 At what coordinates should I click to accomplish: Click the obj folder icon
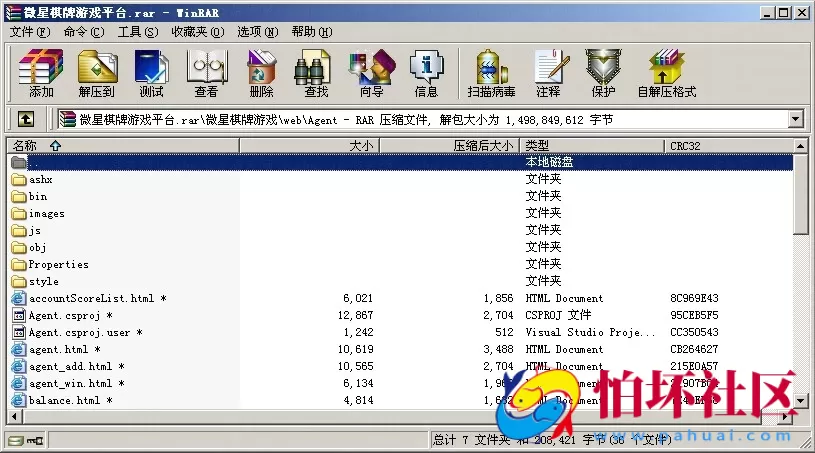pyautogui.click(x=19, y=248)
